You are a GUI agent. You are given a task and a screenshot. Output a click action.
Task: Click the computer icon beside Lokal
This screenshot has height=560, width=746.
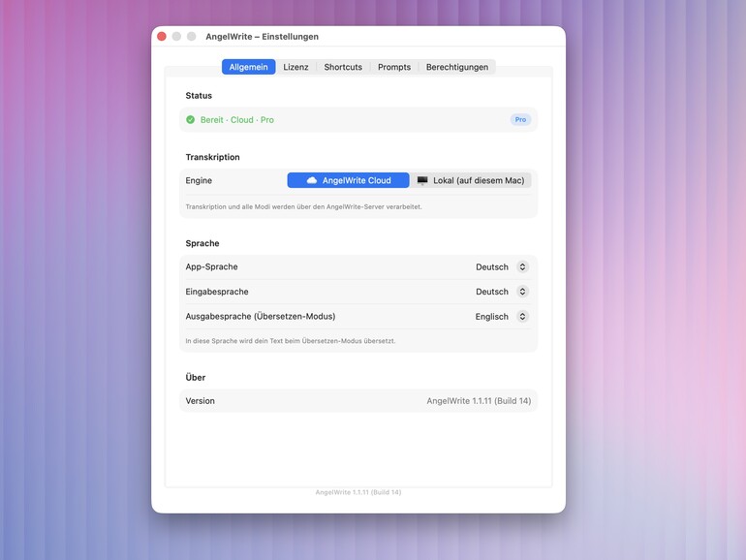coord(422,180)
